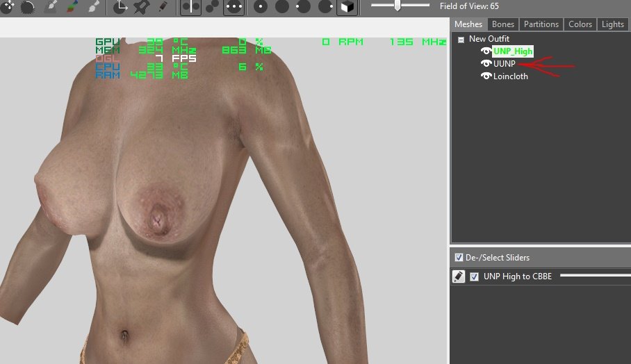Adjust the Field of View slider
This screenshot has height=364, width=631.
coord(400,6)
